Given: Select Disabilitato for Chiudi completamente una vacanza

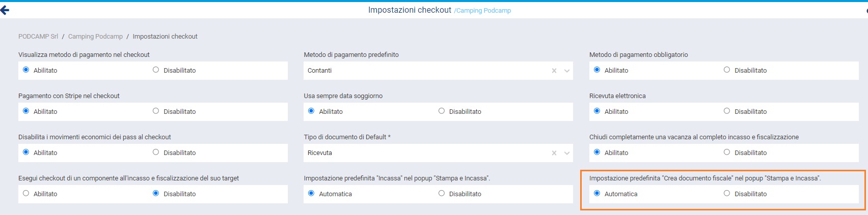Looking at the screenshot, I should coord(727,152).
